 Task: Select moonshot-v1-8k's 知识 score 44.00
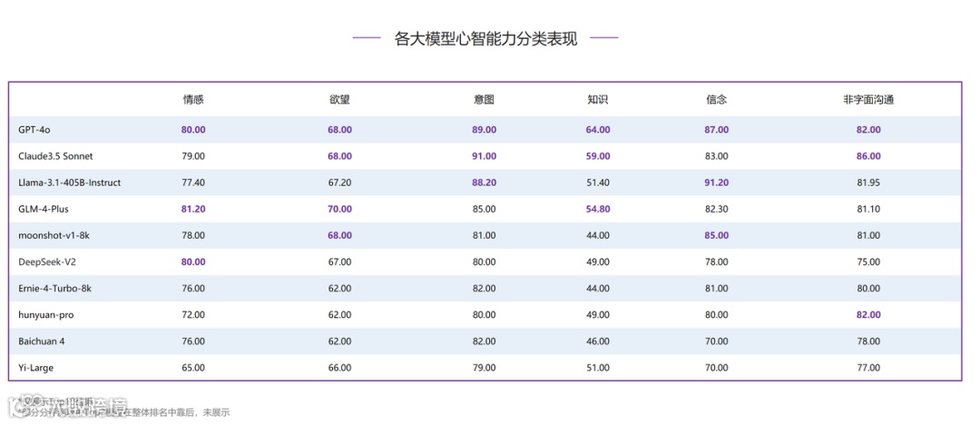(597, 235)
